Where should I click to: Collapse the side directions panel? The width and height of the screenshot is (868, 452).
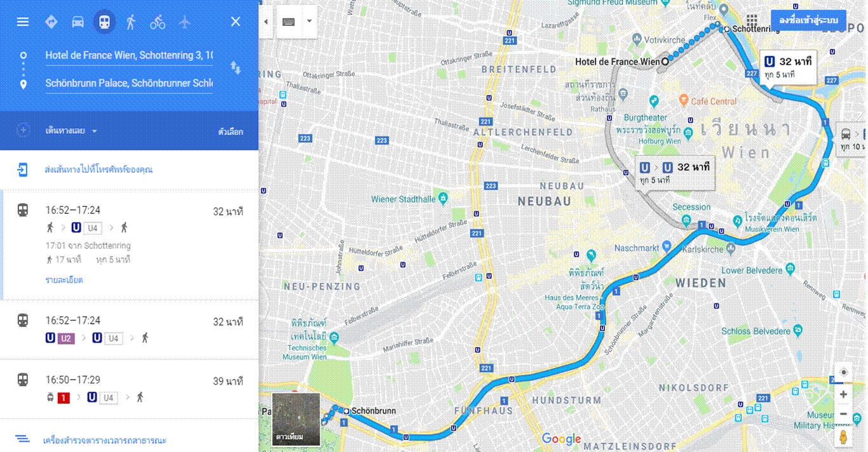tap(266, 21)
